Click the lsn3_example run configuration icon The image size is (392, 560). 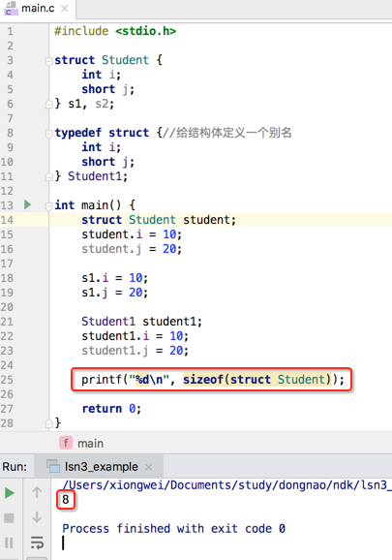[x=53, y=466]
